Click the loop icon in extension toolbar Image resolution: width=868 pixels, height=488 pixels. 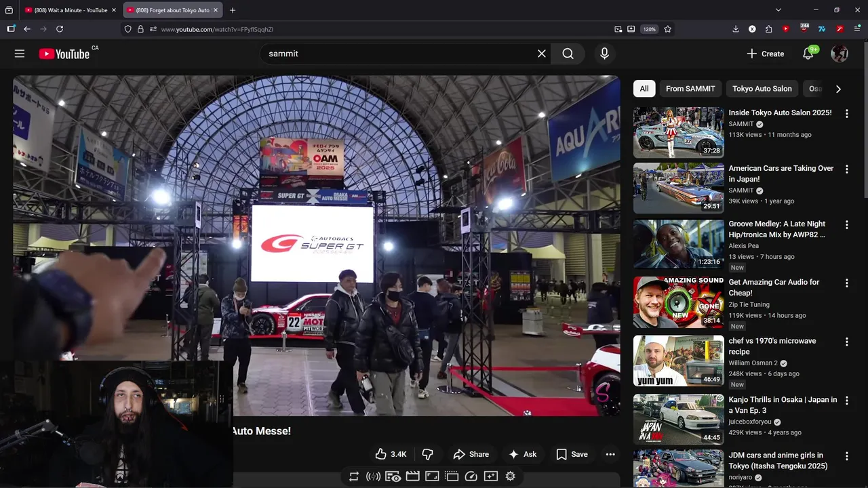354,476
